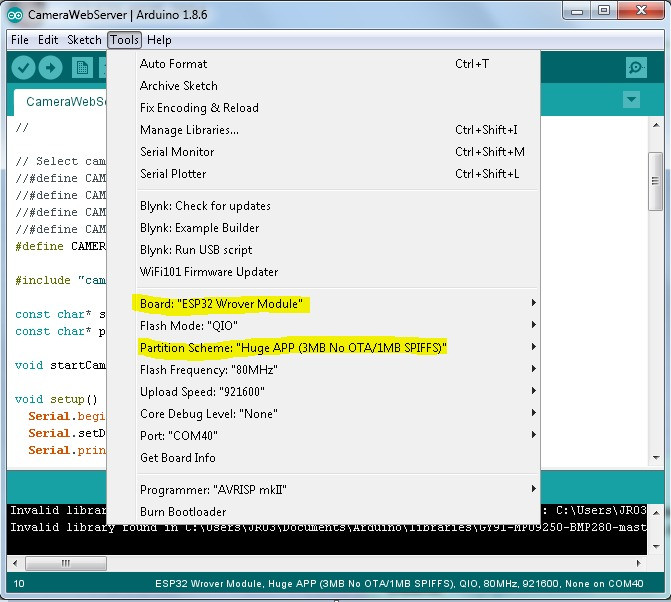Click the Upload arrow button
This screenshot has height=602, width=671.
coord(50,68)
